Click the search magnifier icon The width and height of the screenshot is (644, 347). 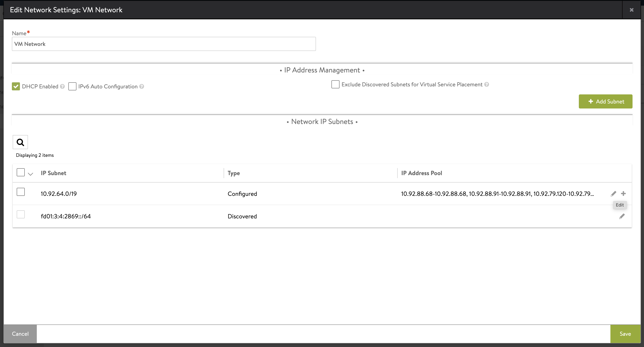click(x=20, y=142)
